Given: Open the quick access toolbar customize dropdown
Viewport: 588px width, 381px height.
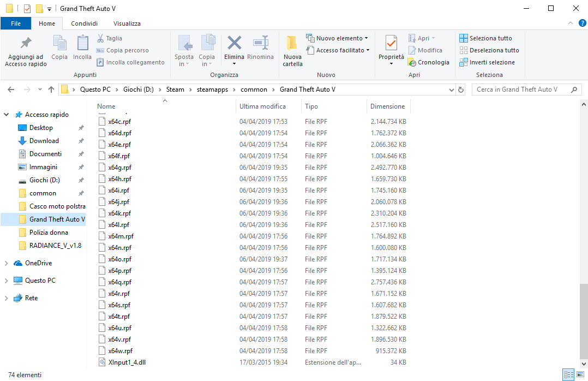Looking at the screenshot, I should [49, 9].
